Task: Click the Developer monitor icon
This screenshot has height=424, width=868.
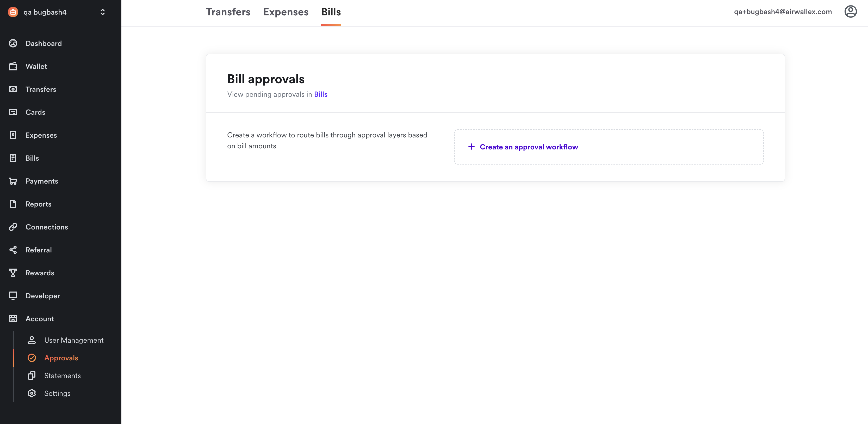Action: tap(13, 296)
